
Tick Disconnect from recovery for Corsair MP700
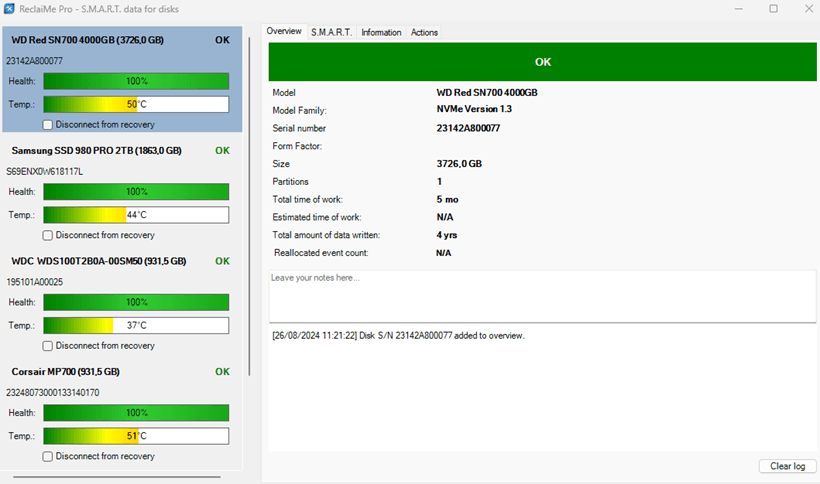pos(48,456)
